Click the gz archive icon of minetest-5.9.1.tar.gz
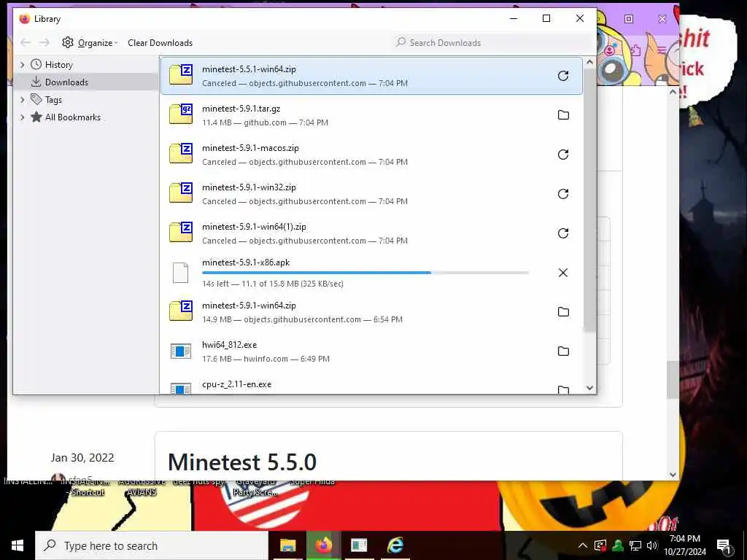This screenshot has height=560, width=747. tap(181, 114)
